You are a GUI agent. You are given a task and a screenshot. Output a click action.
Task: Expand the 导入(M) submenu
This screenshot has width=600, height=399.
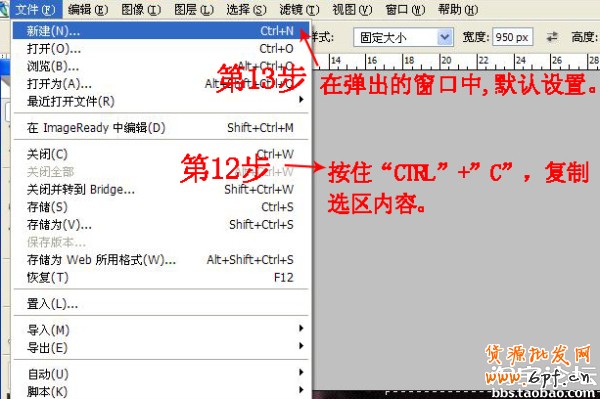161,329
